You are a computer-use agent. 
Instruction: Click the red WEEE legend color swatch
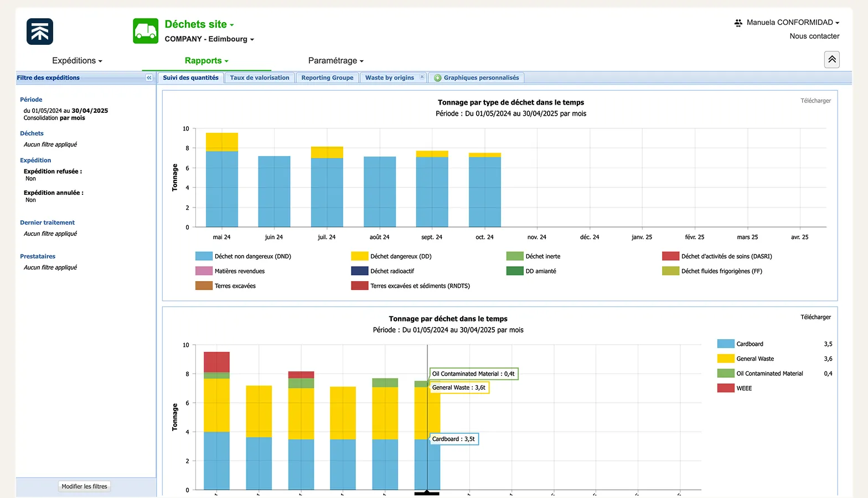[726, 388]
